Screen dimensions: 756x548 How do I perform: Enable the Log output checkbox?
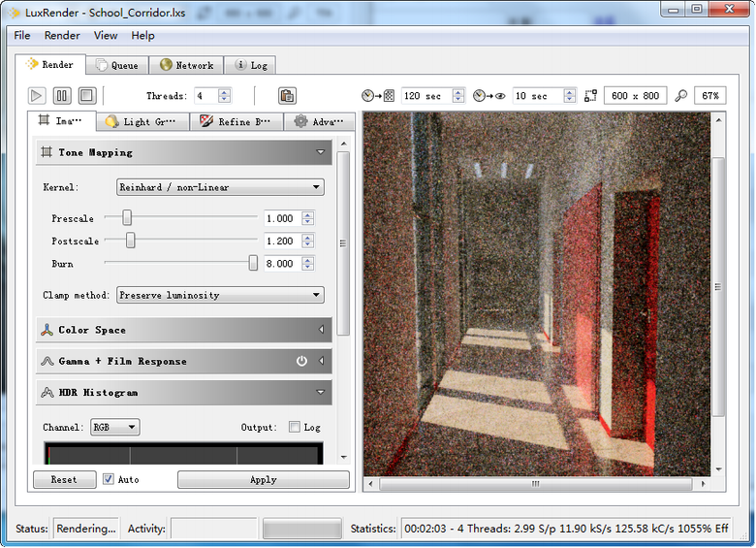click(x=295, y=427)
